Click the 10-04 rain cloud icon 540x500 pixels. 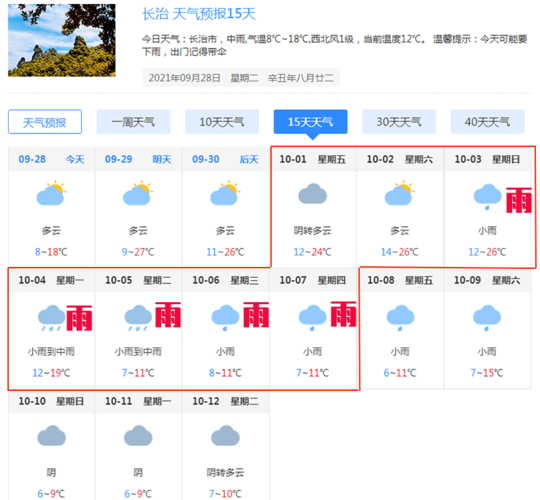pos(51,318)
